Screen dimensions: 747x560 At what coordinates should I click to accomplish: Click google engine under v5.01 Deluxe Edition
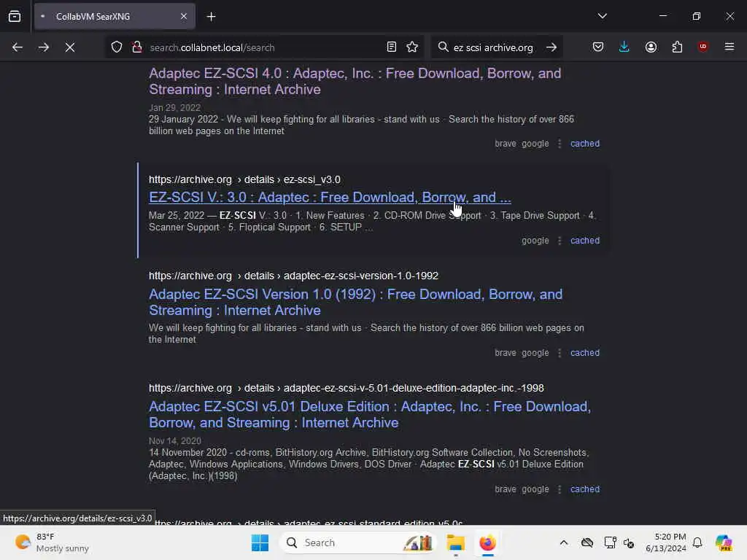(x=535, y=489)
